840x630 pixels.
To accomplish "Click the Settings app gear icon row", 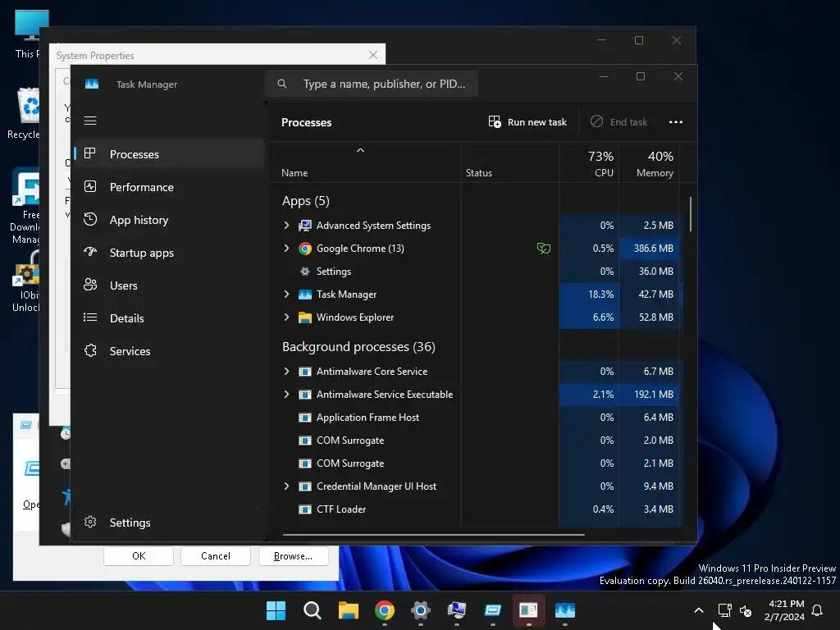I will click(305, 272).
